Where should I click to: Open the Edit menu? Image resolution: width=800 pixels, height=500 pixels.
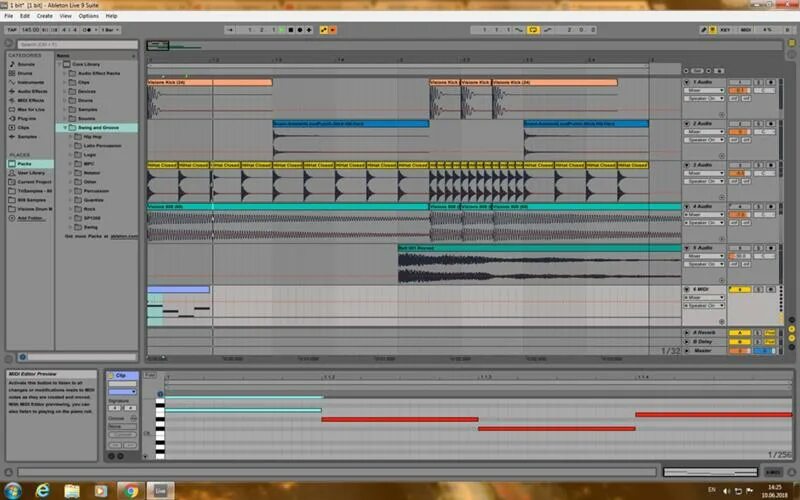24,16
